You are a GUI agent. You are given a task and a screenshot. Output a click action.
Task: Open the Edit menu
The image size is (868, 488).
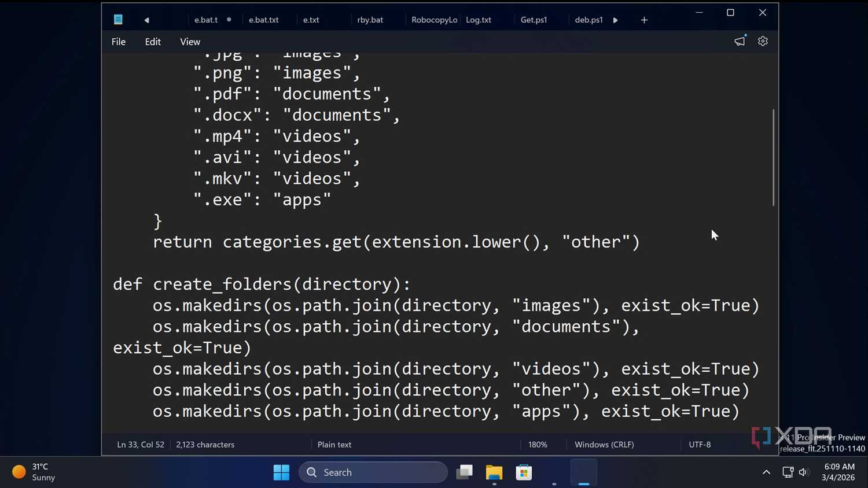pos(153,42)
